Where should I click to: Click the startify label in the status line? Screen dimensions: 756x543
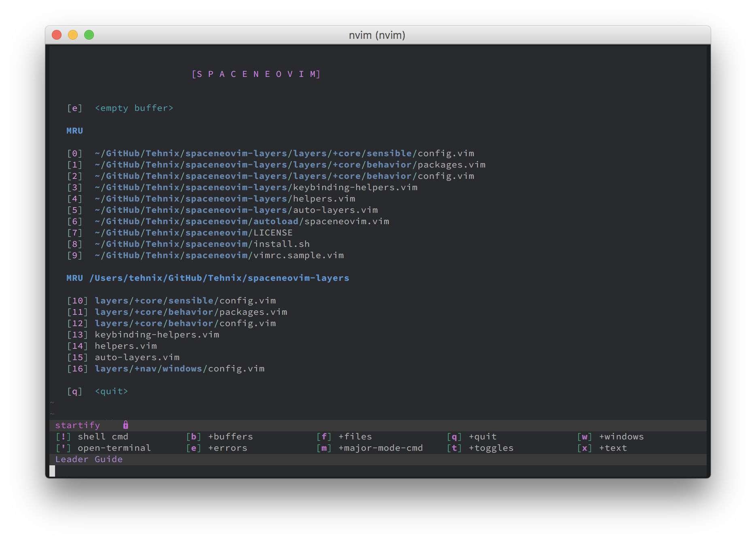(x=78, y=425)
